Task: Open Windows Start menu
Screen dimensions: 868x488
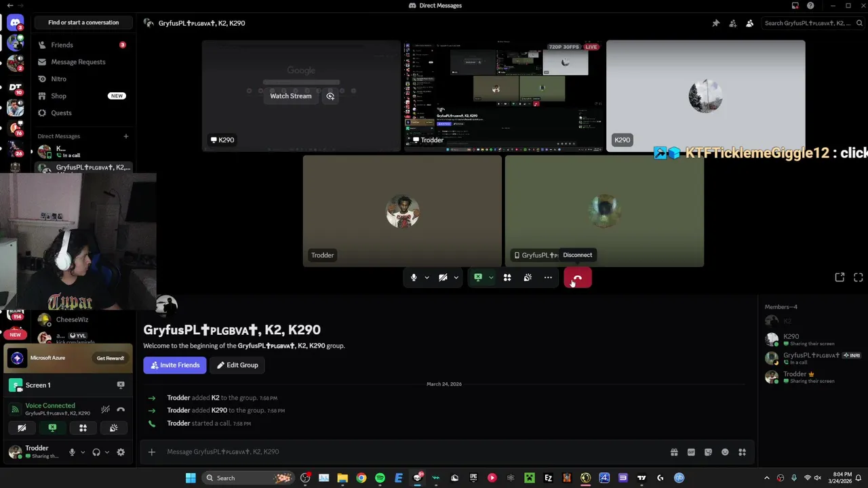Action: pos(191,478)
